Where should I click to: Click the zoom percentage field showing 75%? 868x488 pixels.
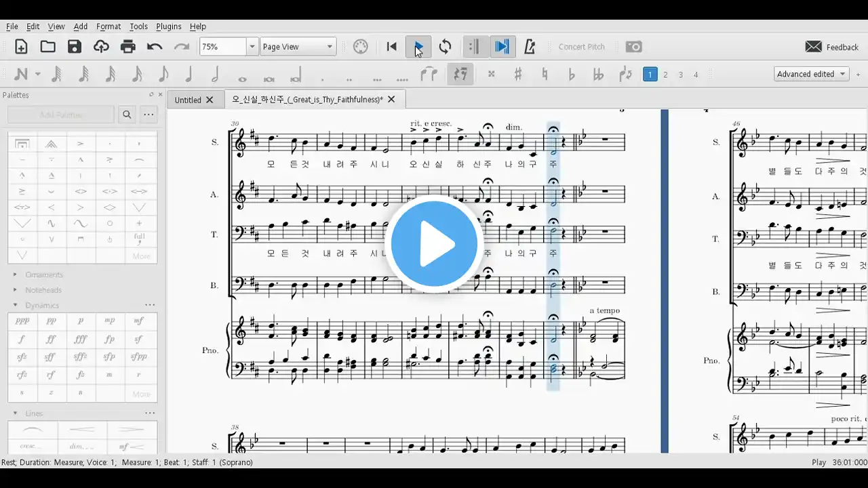pos(222,47)
